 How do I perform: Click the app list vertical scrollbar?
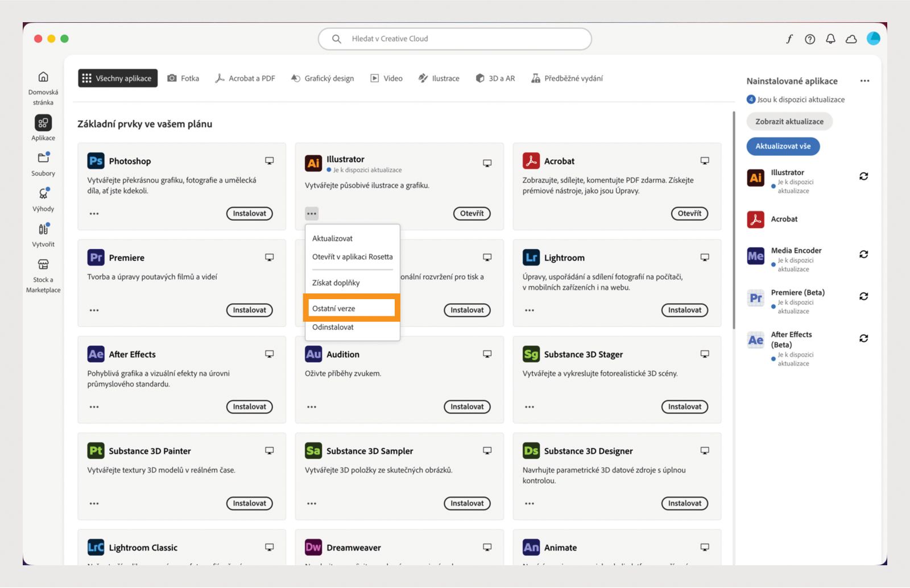point(734,220)
